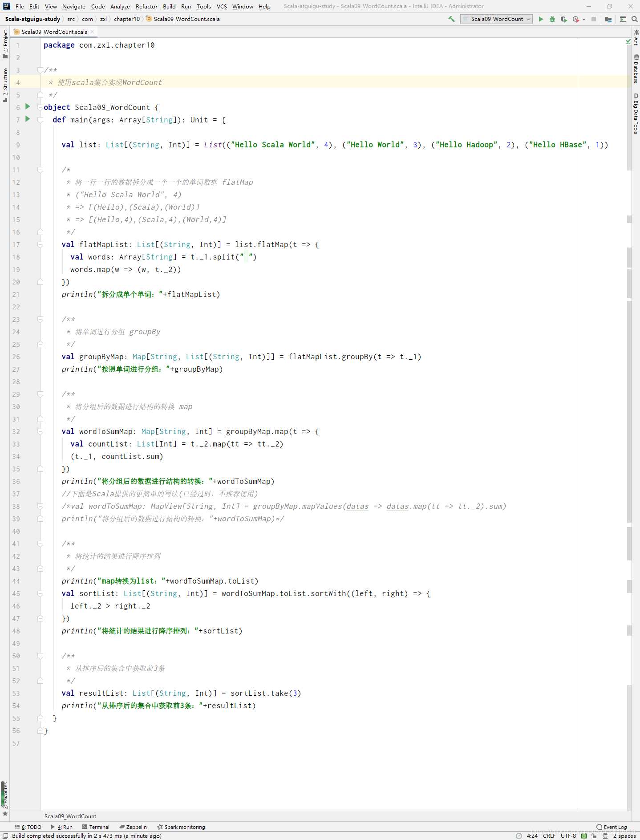Click the tool windows quick access icon bottom-left
The image size is (640, 840).
(x=6, y=836)
